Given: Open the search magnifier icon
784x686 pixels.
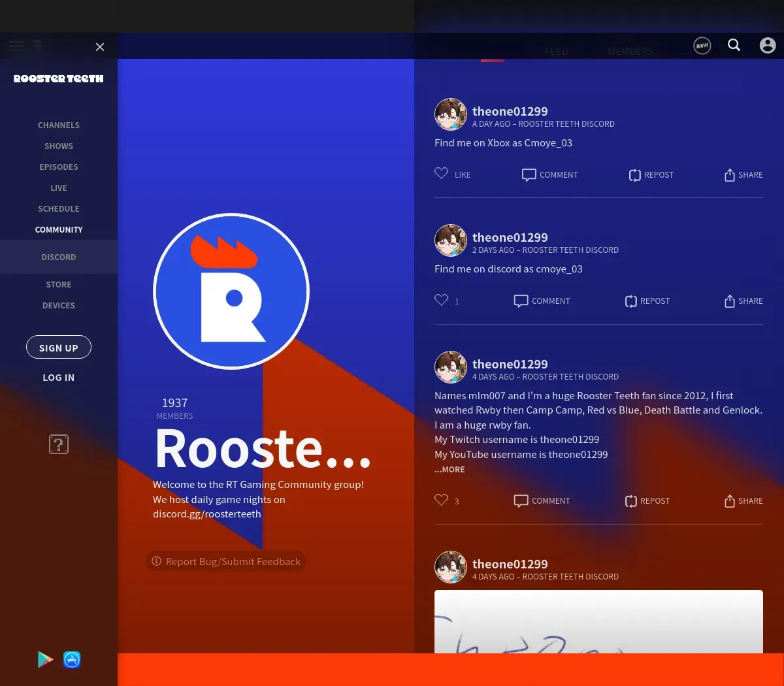Looking at the screenshot, I should (734, 45).
